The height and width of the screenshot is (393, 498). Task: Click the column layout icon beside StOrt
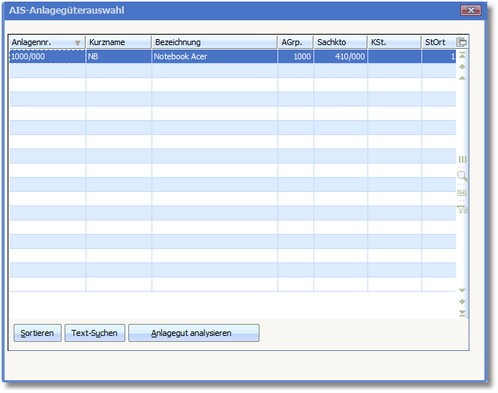462,42
